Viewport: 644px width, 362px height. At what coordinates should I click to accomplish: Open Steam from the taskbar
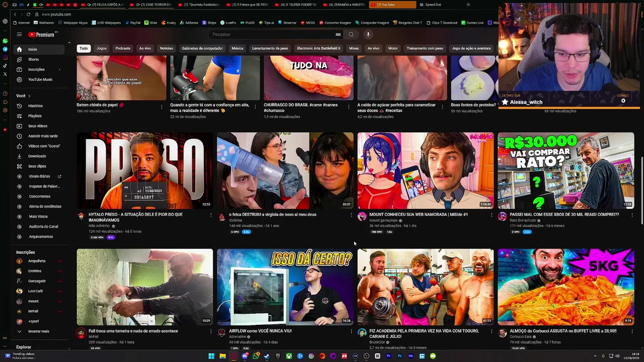pyautogui.click(x=267, y=356)
